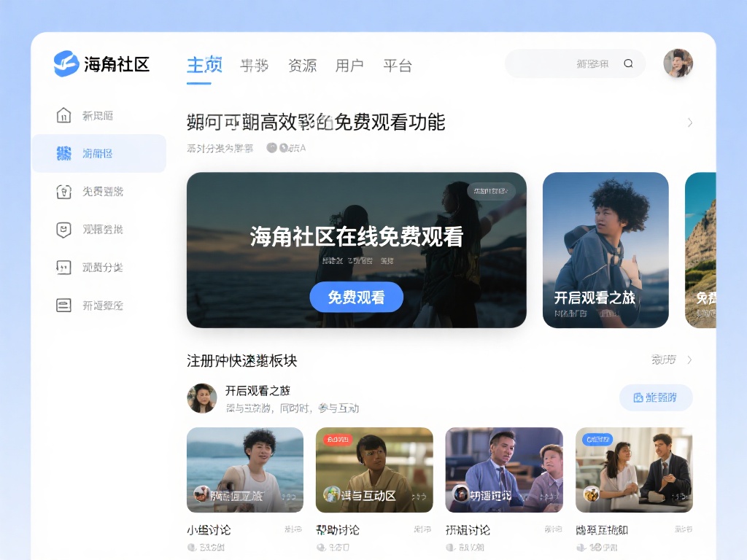Open the 小组讨论 video thumbnail
The height and width of the screenshot is (560, 747).
coord(245,470)
